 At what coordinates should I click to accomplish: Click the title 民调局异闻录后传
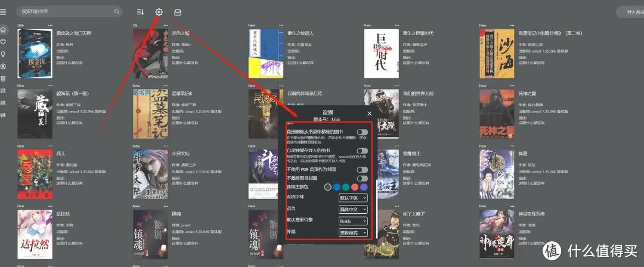(x=305, y=93)
